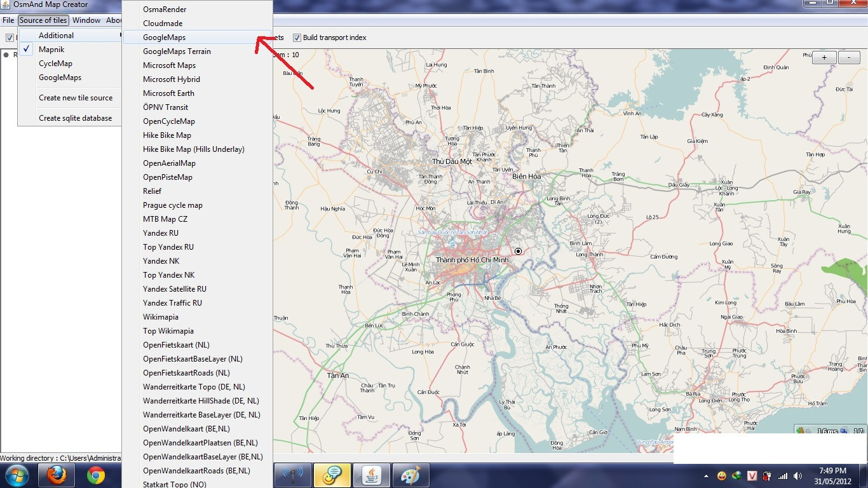Select Relief tile source
This screenshot has height=488, width=868.
pos(198,191)
